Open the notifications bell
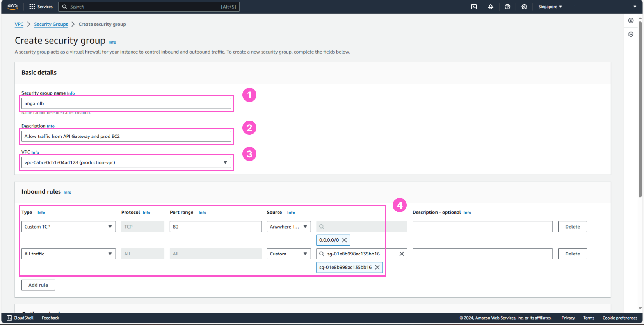644x325 pixels. point(491,7)
